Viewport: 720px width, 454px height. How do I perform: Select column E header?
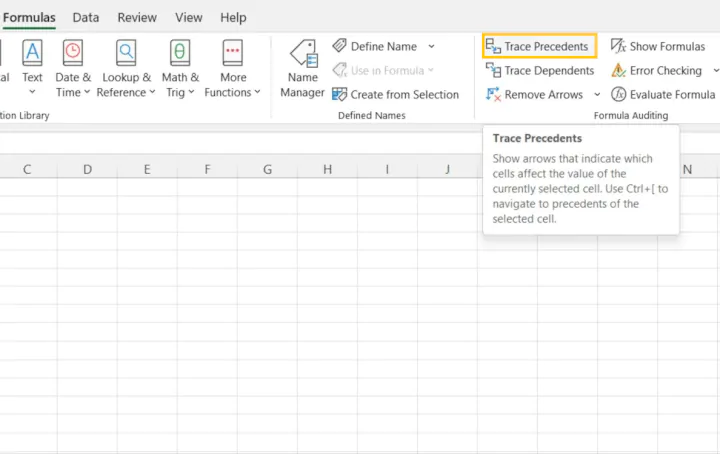(x=147, y=169)
